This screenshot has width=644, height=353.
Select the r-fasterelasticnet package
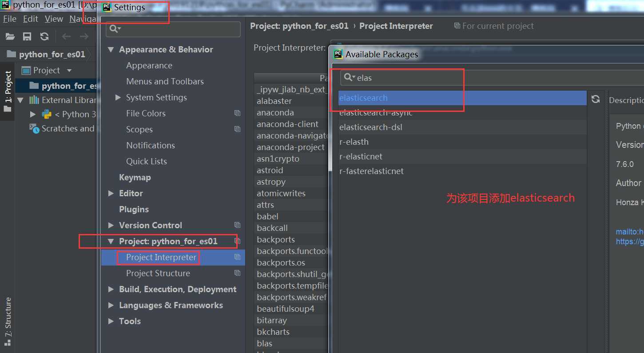462,171
